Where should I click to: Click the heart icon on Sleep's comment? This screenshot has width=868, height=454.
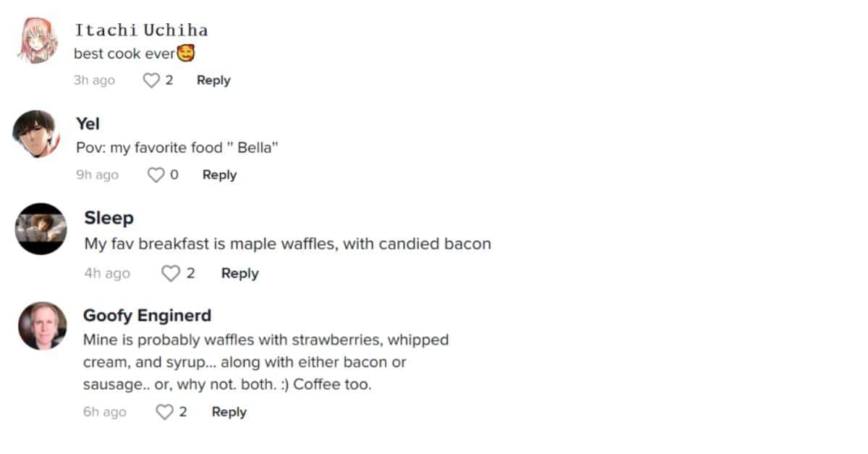(x=171, y=273)
